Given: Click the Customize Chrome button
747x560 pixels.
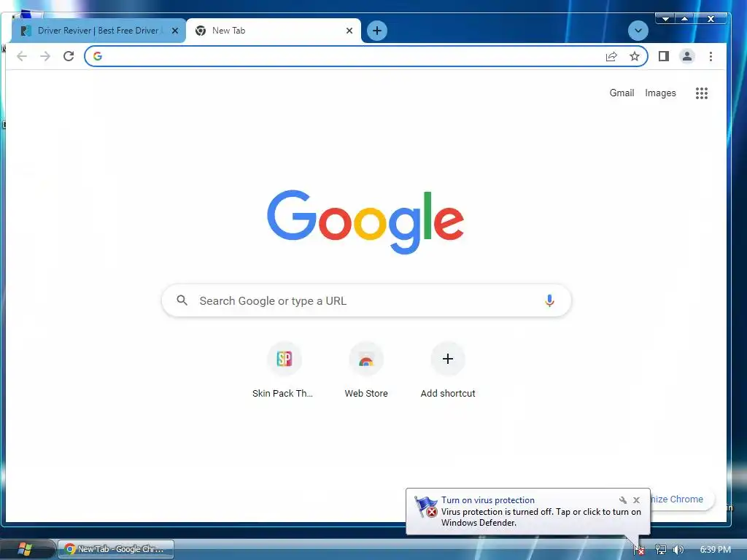Looking at the screenshot, I should click(682, 499).
